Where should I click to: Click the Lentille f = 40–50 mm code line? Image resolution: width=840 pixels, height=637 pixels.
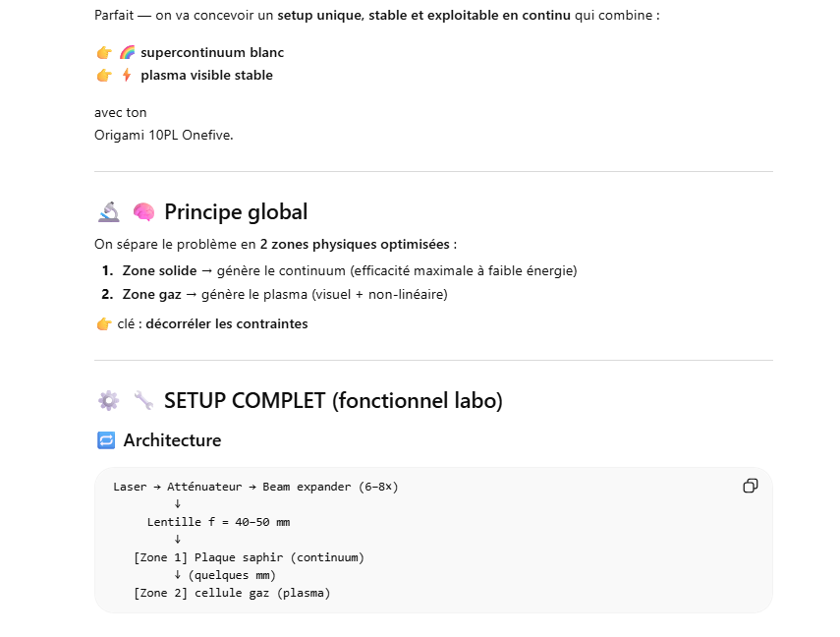pos(218,522)
